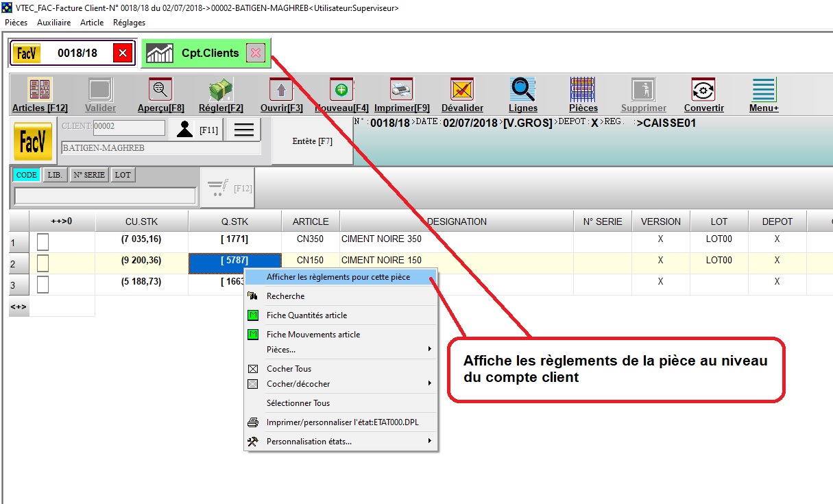Click the Dévalider toolbar icon

[462, 91]
